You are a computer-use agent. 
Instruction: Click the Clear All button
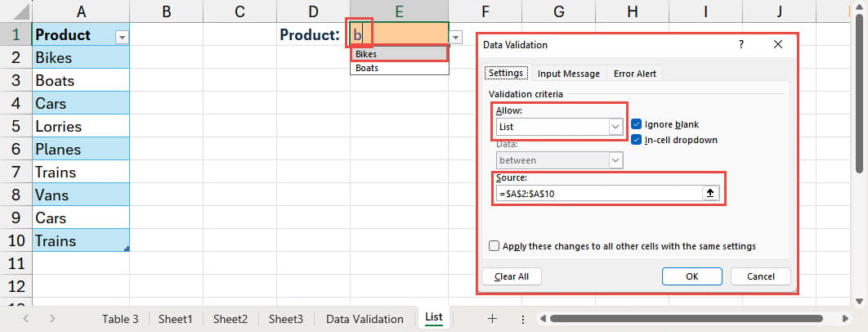tap(512, 276)
